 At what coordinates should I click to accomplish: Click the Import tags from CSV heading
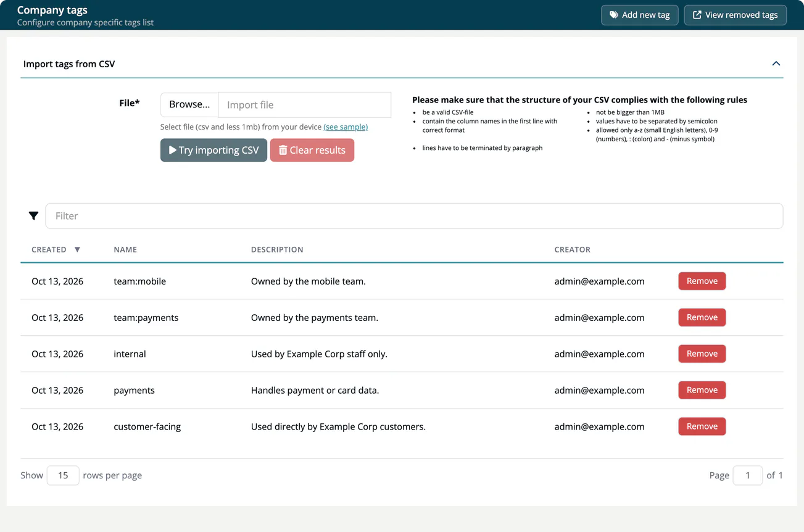tap(69, 64)
